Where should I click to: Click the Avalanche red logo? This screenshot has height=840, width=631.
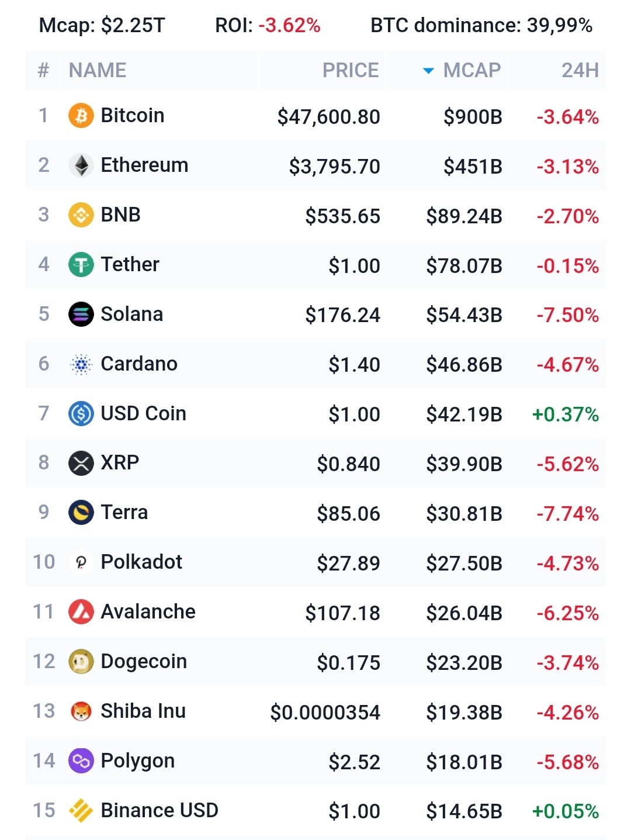(x=81, y=612)
